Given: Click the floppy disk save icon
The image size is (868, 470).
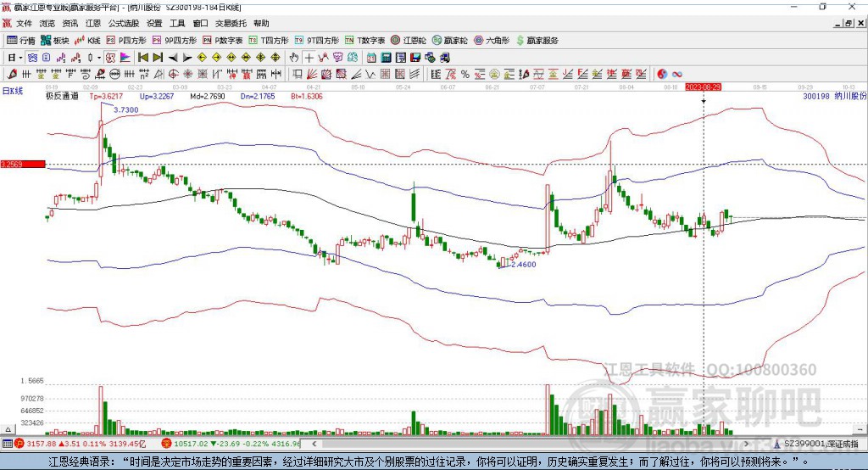Looking at the screenshot, I should pyautogui.click(x=415, y=58).
